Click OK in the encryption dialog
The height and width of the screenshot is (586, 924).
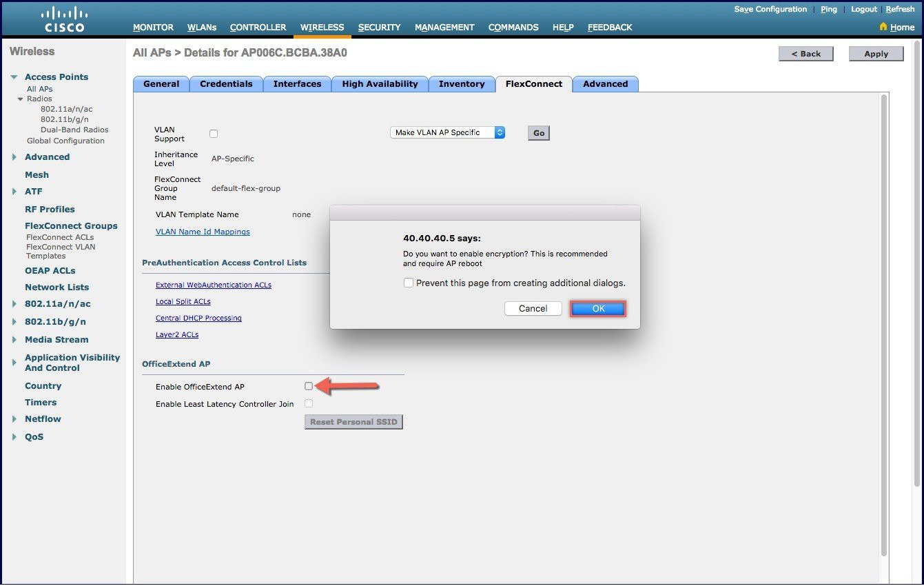(598, 308)
